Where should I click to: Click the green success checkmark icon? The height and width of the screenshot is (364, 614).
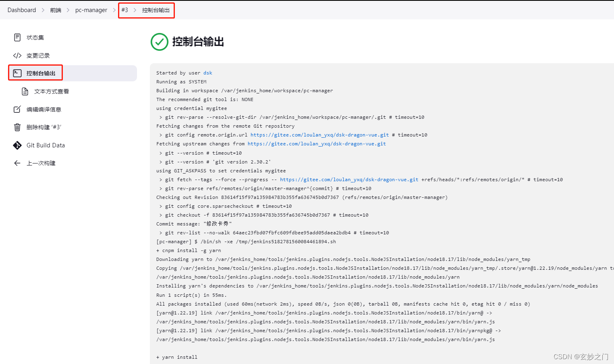[160, 42]
